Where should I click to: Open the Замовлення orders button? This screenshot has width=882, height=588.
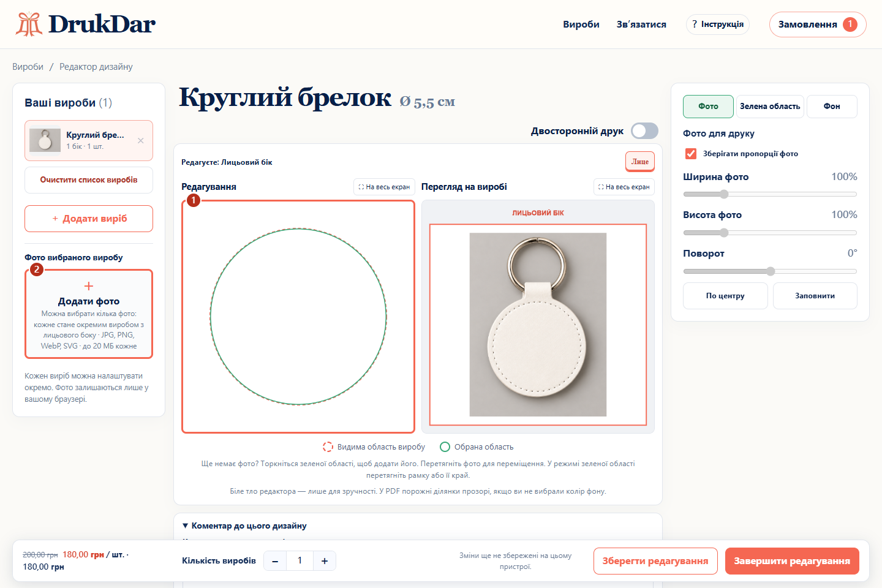[x=818, y=24]
